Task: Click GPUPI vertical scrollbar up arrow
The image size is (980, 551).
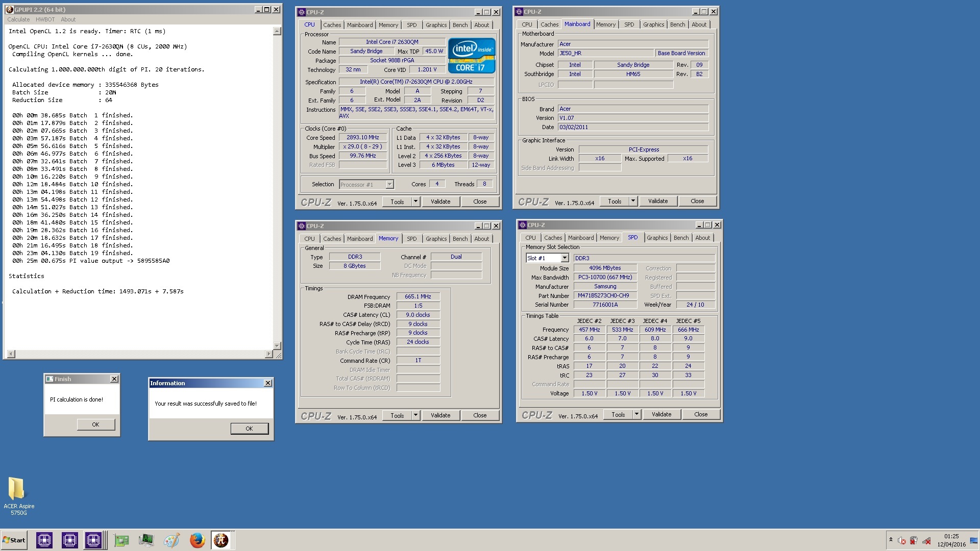Action: click(x=277, y=31)
